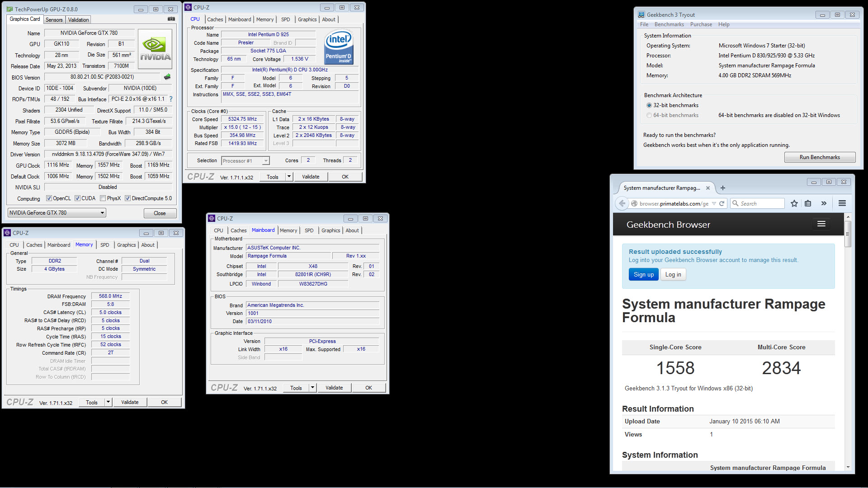Click the browser address bar URL field
868x488 pixels.
[x=674, y=204]
